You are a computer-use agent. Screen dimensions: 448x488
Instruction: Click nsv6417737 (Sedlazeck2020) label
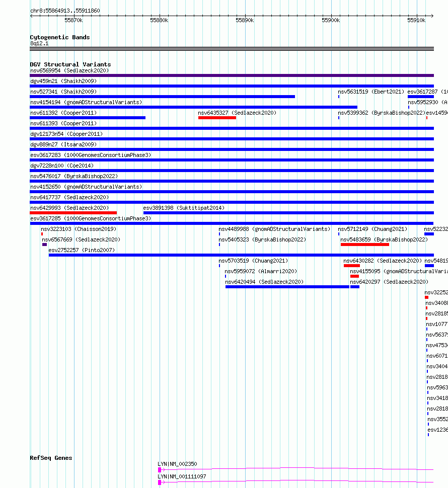tap(69, 198)
